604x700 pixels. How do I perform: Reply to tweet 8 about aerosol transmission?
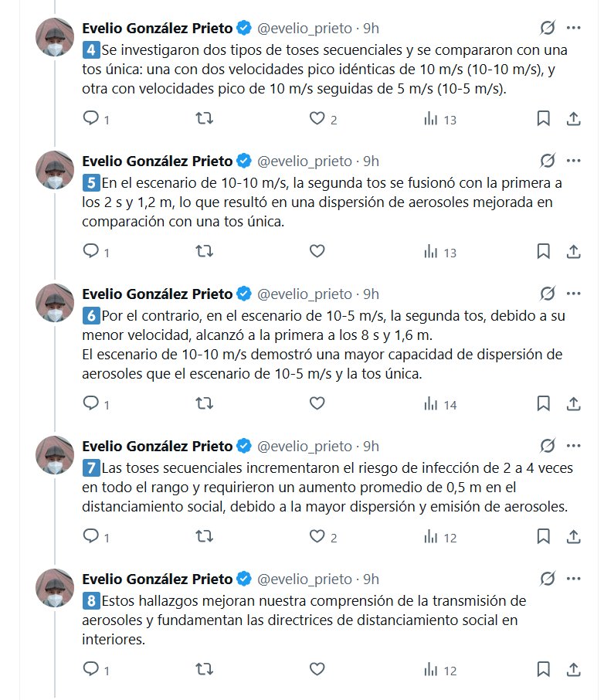click(91, 669)
